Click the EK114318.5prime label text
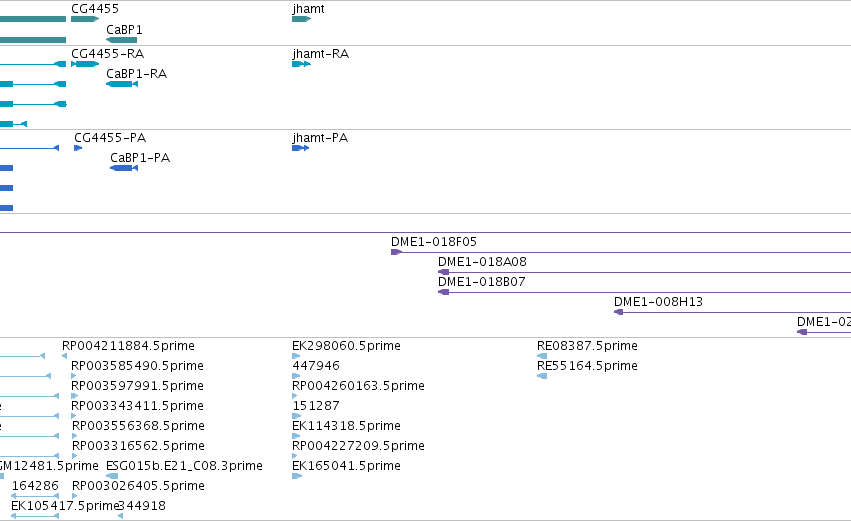This screenshot has width=851, height=521. click(x=346, y=426)
